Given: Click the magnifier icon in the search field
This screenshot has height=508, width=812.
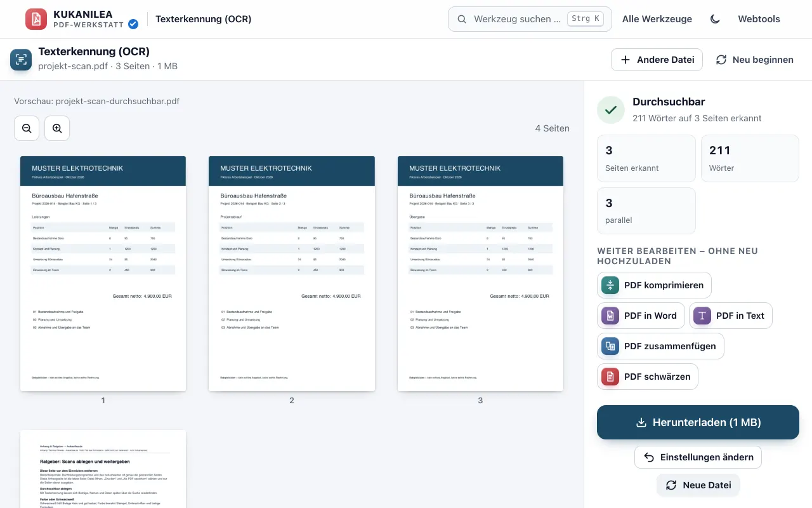Looking at the screenshot, I should pos(462,19).
